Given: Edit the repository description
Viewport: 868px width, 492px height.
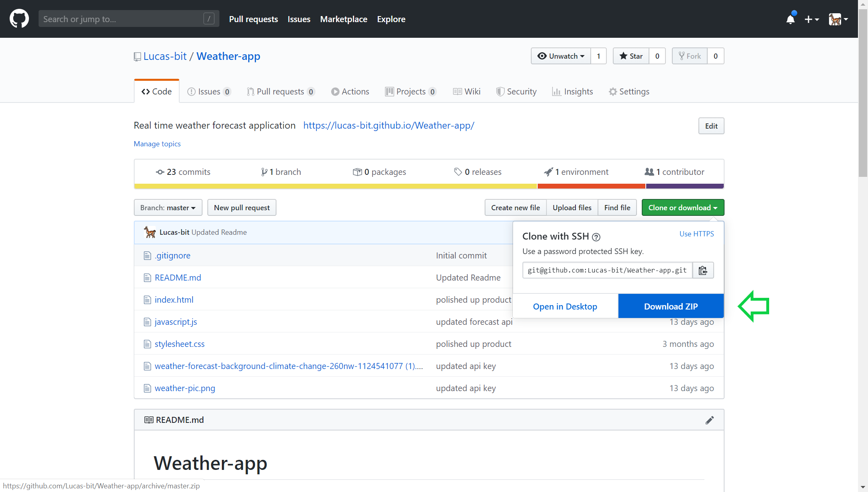Looking at the screenshot, I should [x=711, y=126].
